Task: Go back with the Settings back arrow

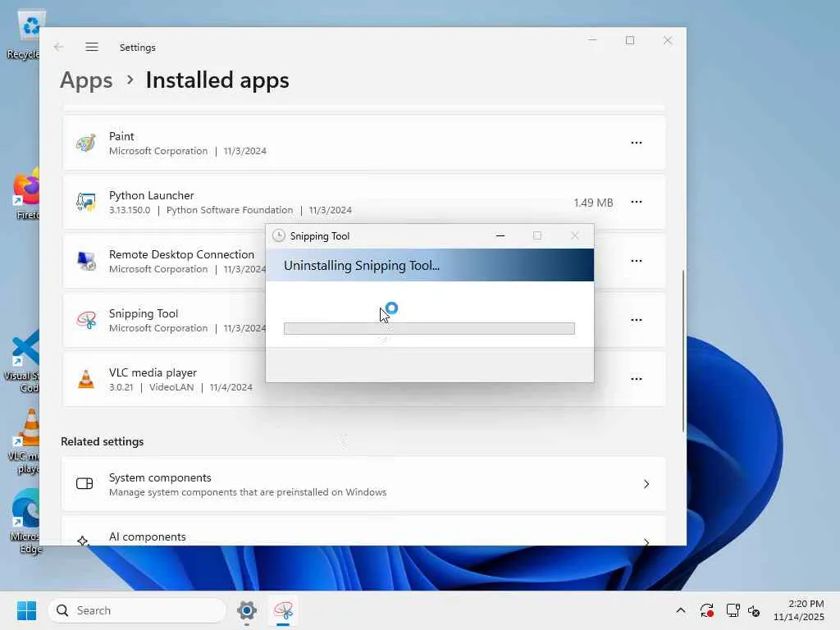Action: point(59,47)
